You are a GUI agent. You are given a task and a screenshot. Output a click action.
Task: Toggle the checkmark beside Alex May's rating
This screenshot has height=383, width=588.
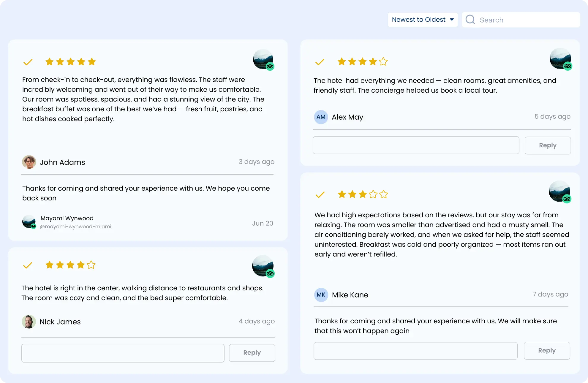coord(320,62)
